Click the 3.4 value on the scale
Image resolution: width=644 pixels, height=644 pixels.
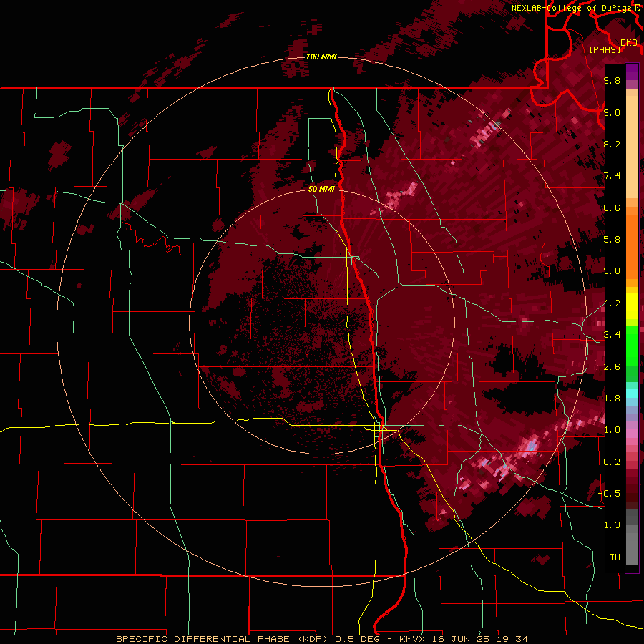(612, 335)
